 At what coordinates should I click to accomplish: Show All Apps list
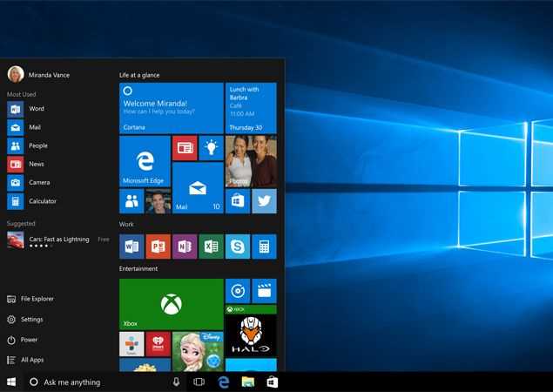[25, 360]
